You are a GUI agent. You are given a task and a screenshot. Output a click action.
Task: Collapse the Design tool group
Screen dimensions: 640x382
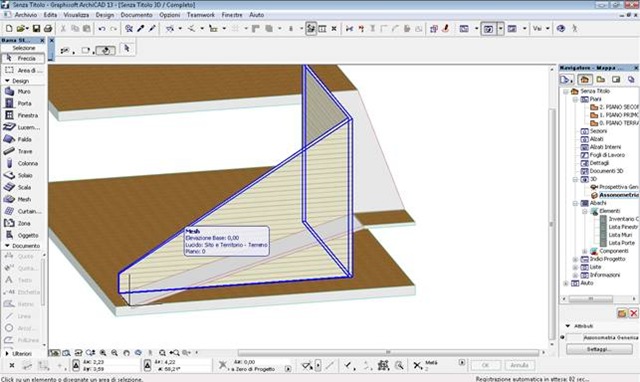[7, 81]
